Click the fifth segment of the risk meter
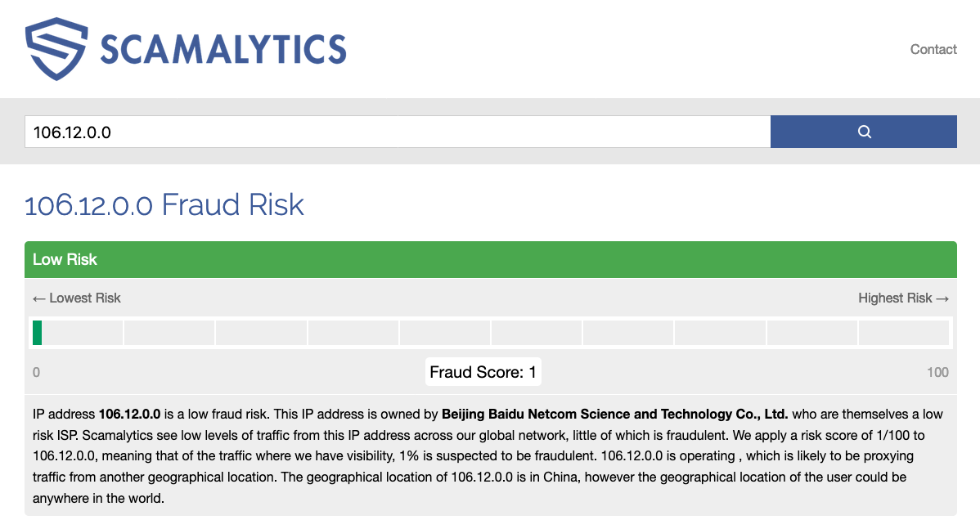The width and height of the screenshot is (980, 529). pyautogui.click(x=444, y=333)
